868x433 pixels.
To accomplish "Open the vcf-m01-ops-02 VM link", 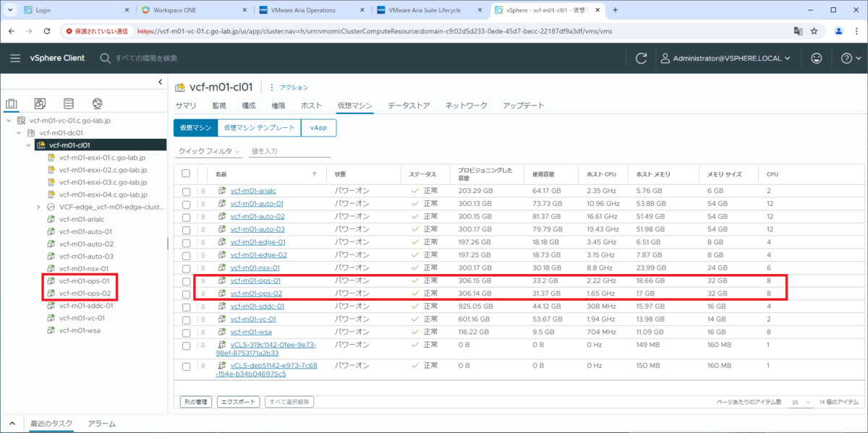I will 256,293.
